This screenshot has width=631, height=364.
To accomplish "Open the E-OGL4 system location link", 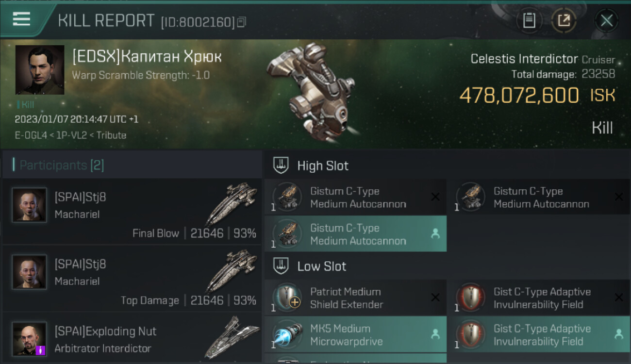I will [30, 135].
